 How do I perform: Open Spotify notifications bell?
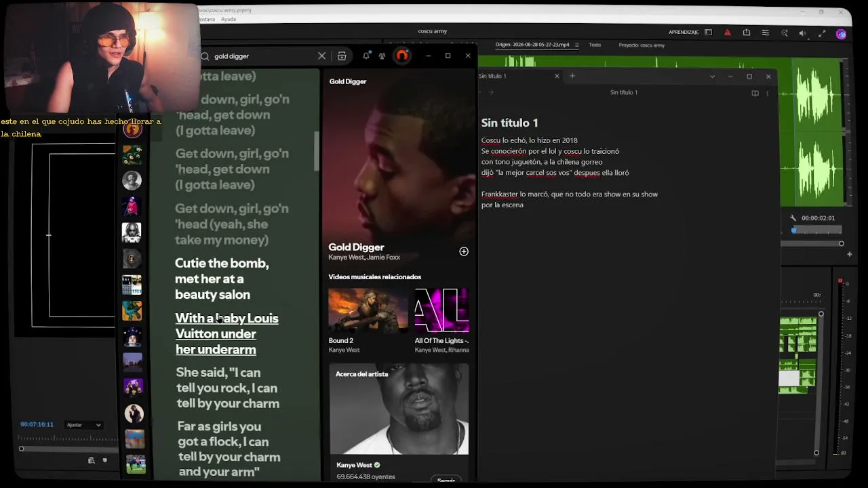pyautogui.click(x=366, y=56)
